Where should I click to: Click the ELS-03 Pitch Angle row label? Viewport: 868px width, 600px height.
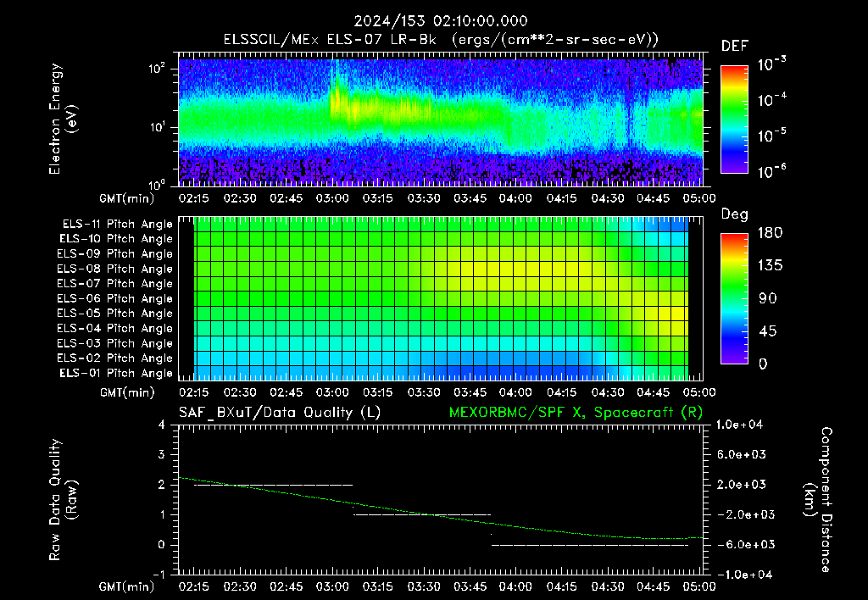point(115,343)
